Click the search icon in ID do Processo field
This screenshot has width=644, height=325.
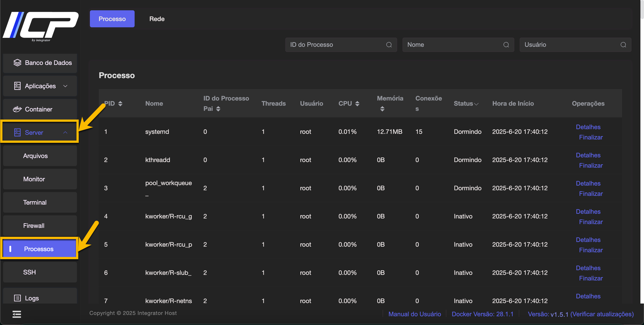[389, 45]
